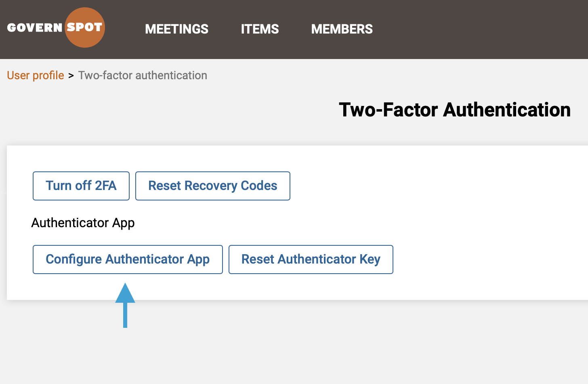Click Reset Authenticator Key button
Screen dimensions: 588x384
pos(311,260)
